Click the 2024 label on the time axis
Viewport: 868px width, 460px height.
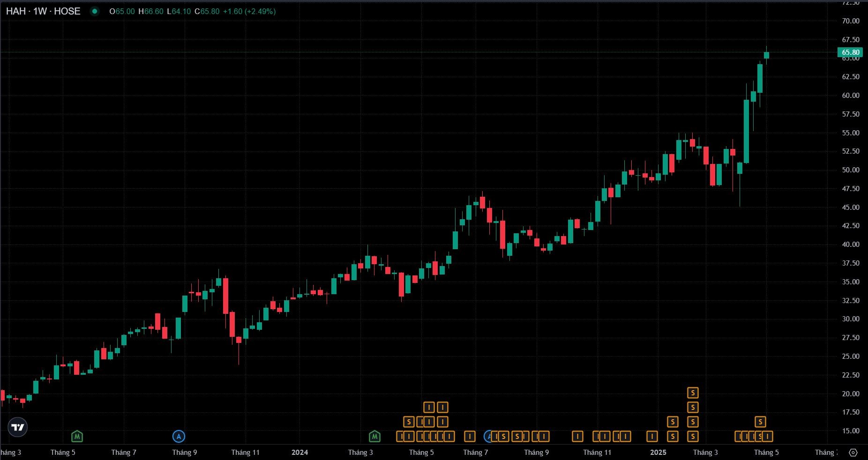pyautogui.click(x=299, y=453)
